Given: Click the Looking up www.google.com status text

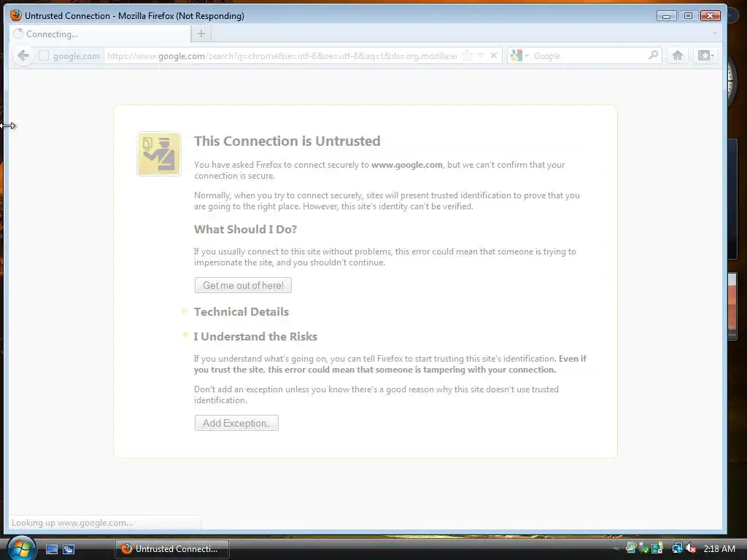Looking at the screenshot, I should click(72, 522).
